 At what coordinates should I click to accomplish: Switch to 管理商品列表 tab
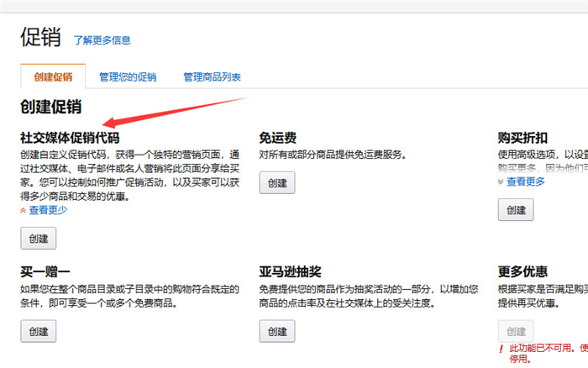(x=212, y=77)
